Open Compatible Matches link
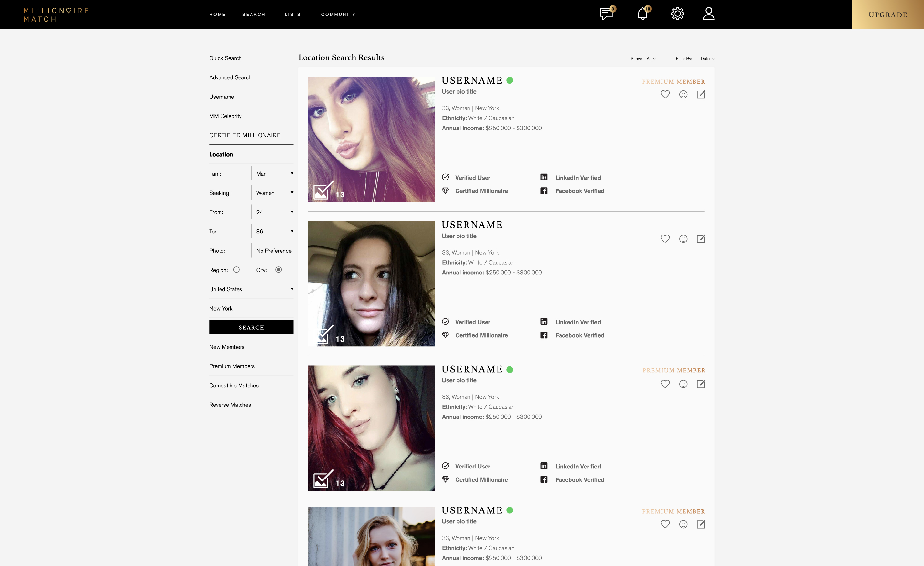 [x=234, y=386]
